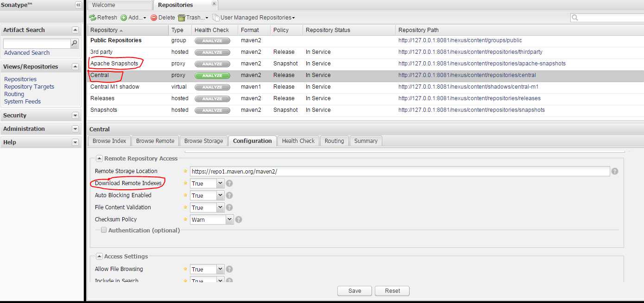
Task: Open Repository Targets link
Action: (29, 87)
